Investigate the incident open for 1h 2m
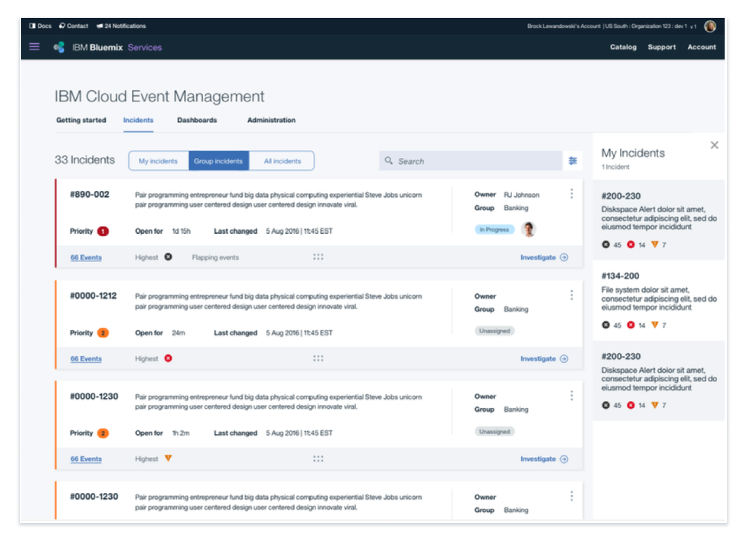Screen dimensions: 747x560 point(544,459)
